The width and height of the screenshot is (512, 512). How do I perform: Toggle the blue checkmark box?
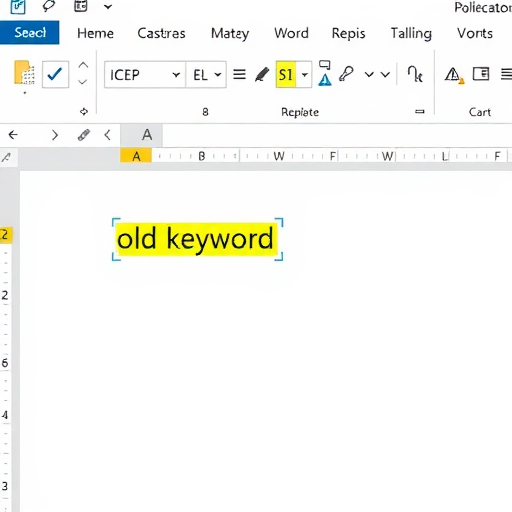pyautogui.click(x=55, y=74)
